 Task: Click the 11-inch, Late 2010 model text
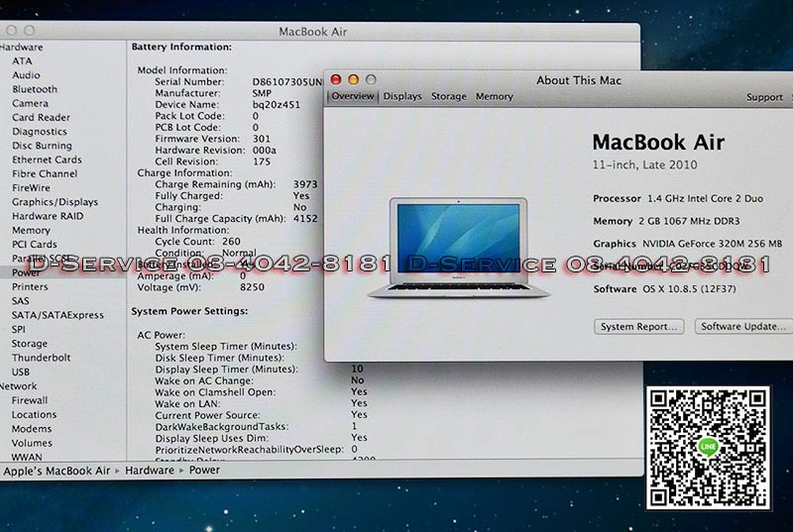pos(645,164)
